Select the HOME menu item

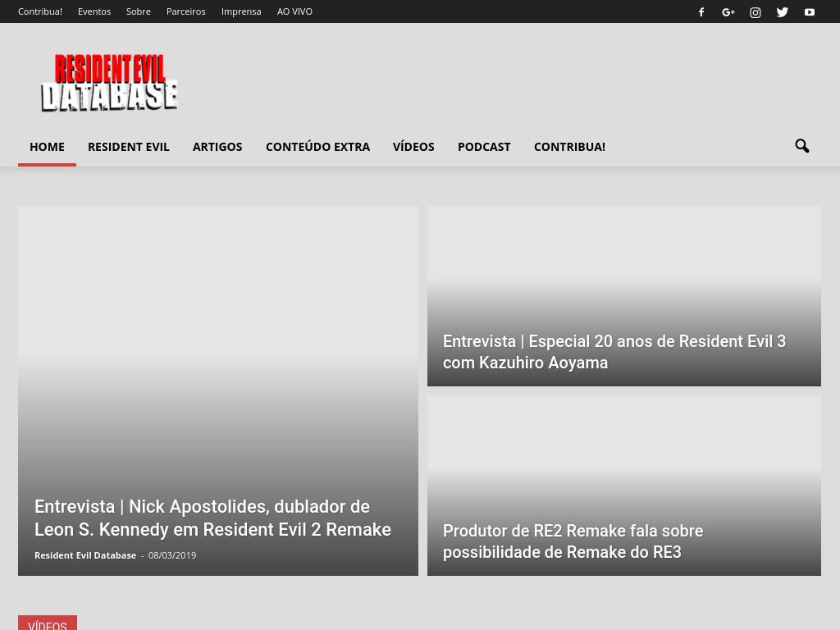tap(47, 147)
